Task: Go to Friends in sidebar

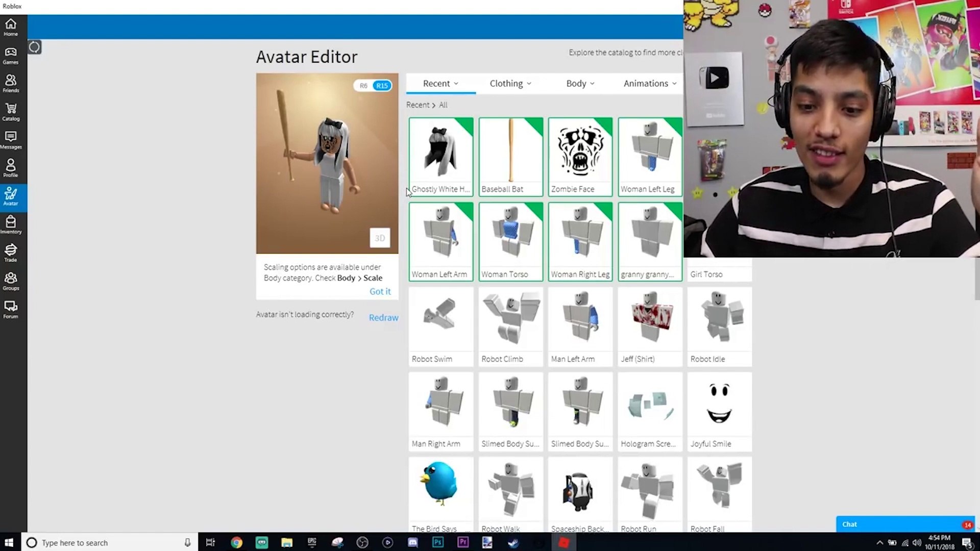Action: (x=11, y=84)
